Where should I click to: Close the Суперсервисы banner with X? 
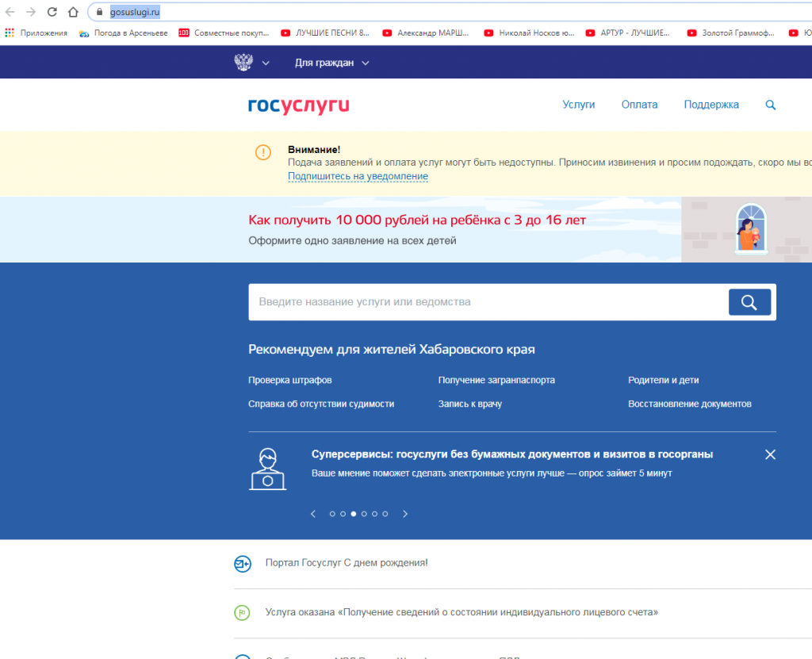coord(771,454)
